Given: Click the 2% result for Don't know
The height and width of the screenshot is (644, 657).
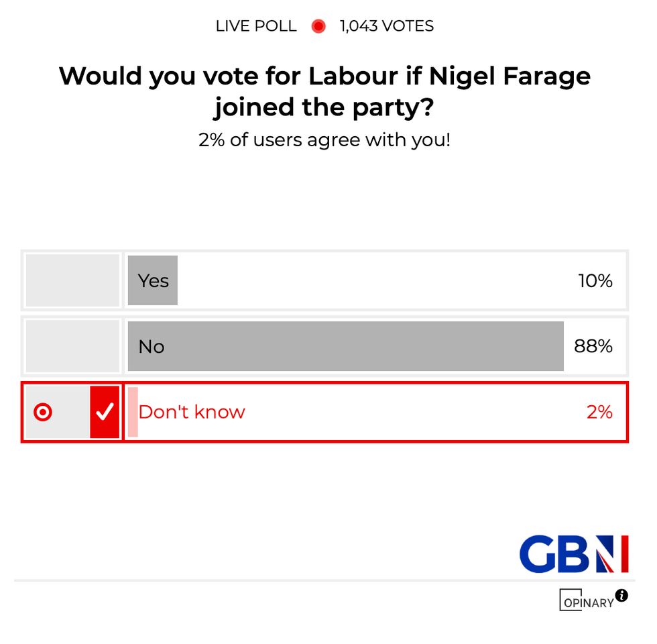Looking at the screenshot, I should coord(599,412).
